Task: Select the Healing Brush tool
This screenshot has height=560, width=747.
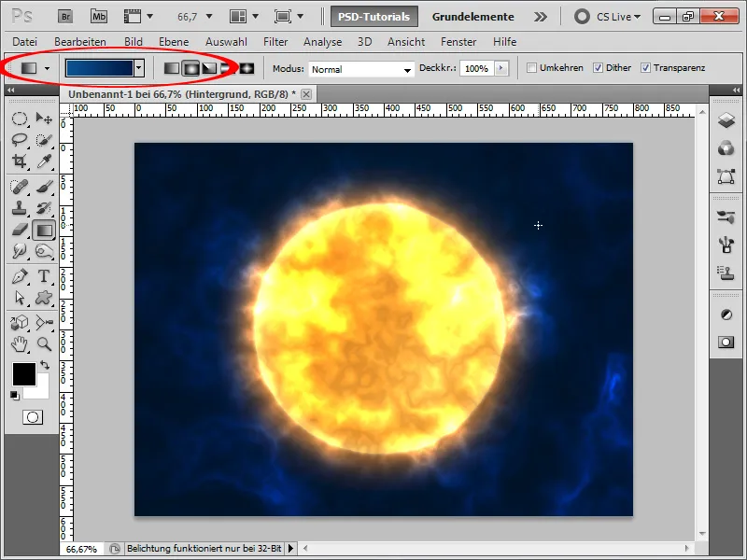Action: [19, 186]
